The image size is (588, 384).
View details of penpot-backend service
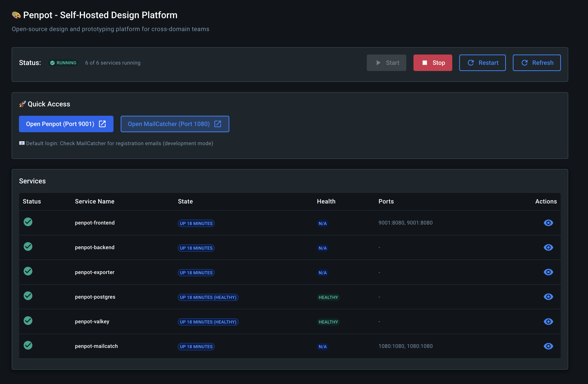pos(548,247)
